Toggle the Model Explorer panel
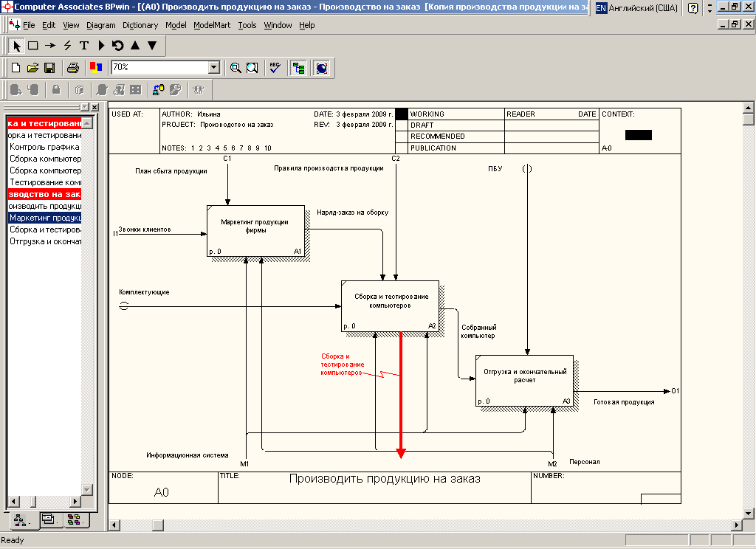Screen dimensions: 756x549 click(x=298, y=68)
